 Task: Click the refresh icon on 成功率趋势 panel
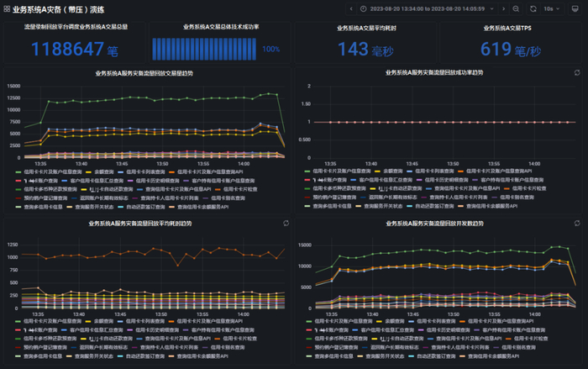tap(577, 73)
